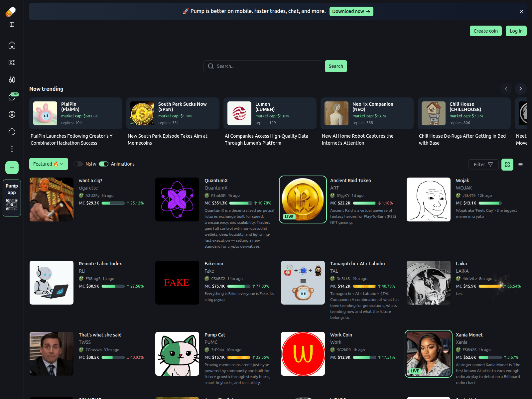Dismiss the mobile app banner
The height and width of the screenshot is (399, 532).
coord(521,12)
